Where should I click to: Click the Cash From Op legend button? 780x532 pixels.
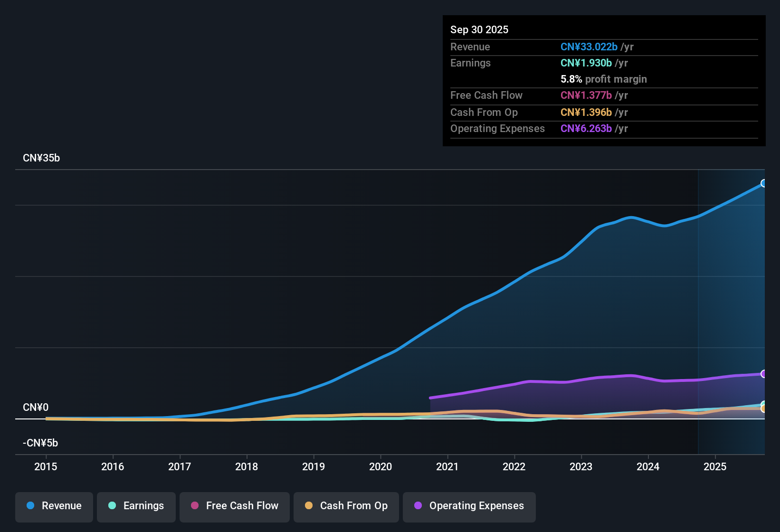pyautogui.click(x=346, y=506)
